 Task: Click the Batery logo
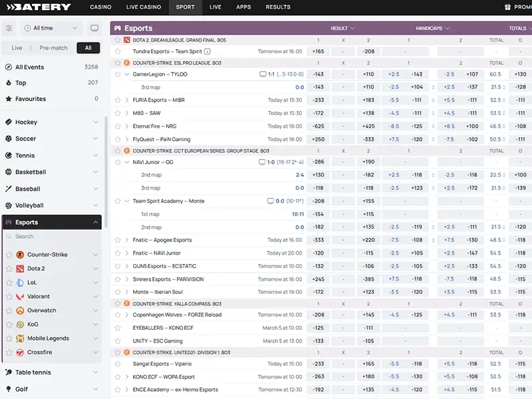pyautogui.click(x=39, y=7)
